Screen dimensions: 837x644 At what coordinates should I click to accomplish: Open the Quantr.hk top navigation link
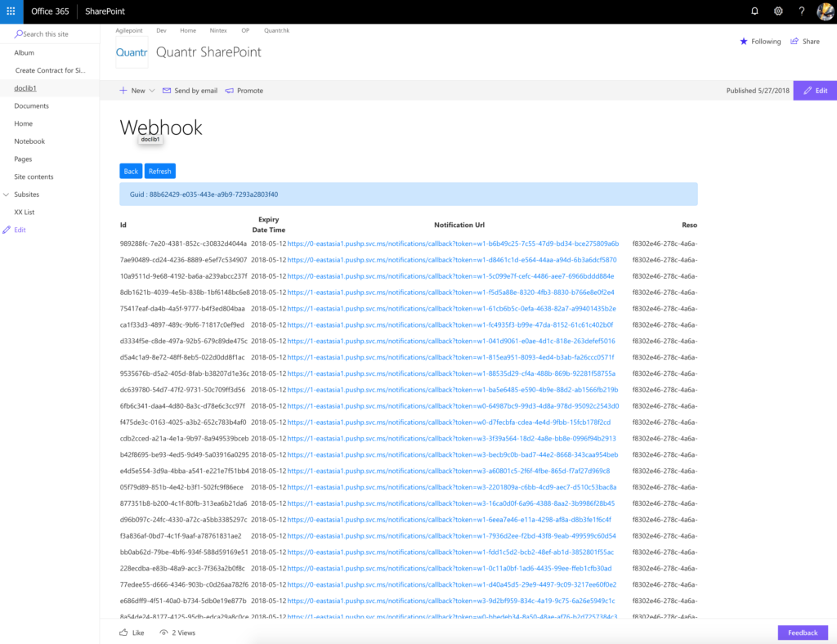[276, 30]
